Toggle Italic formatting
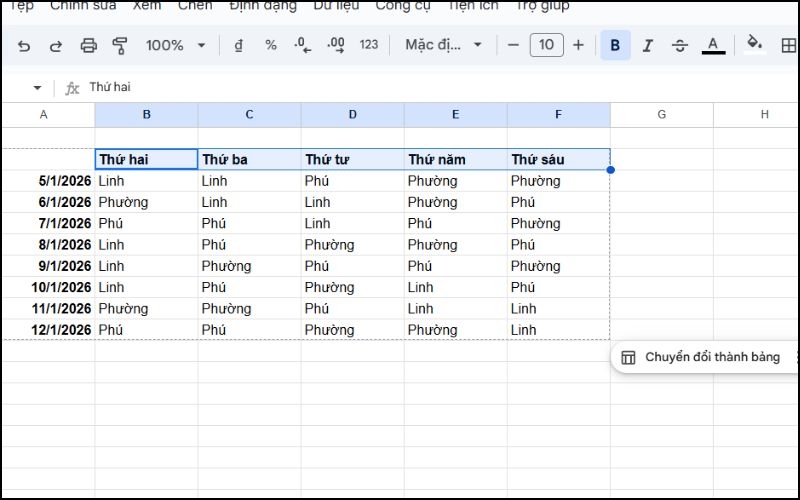The width and height of the screenshot is (800, 500). tap(647, 45)
